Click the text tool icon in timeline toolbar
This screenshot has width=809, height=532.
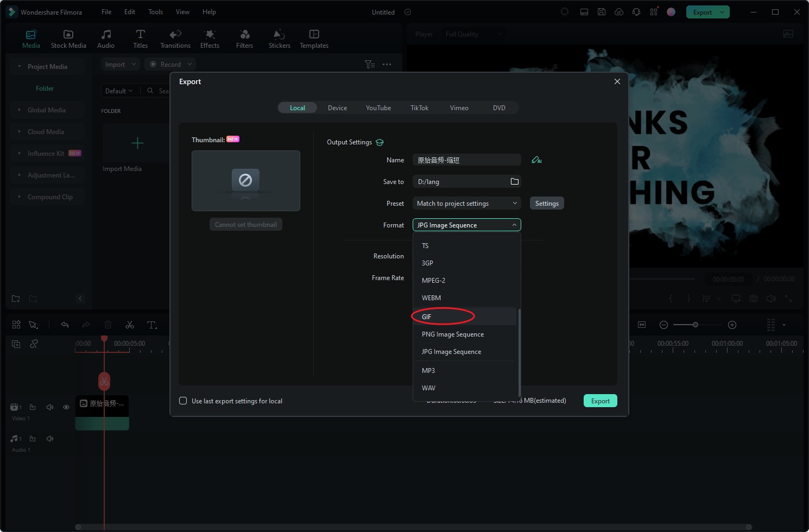[152, 325]
